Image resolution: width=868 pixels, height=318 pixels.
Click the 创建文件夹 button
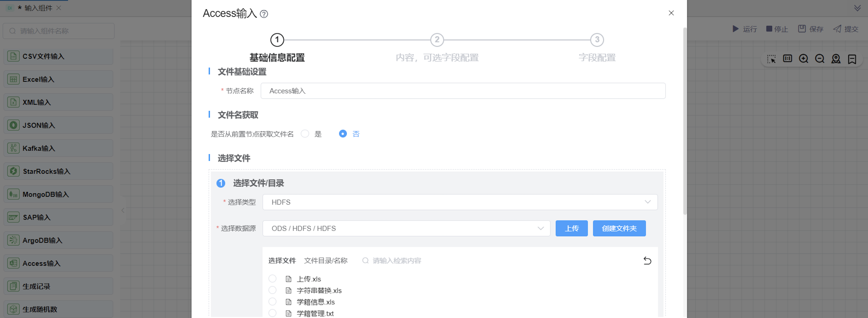[x=619, y=228]
